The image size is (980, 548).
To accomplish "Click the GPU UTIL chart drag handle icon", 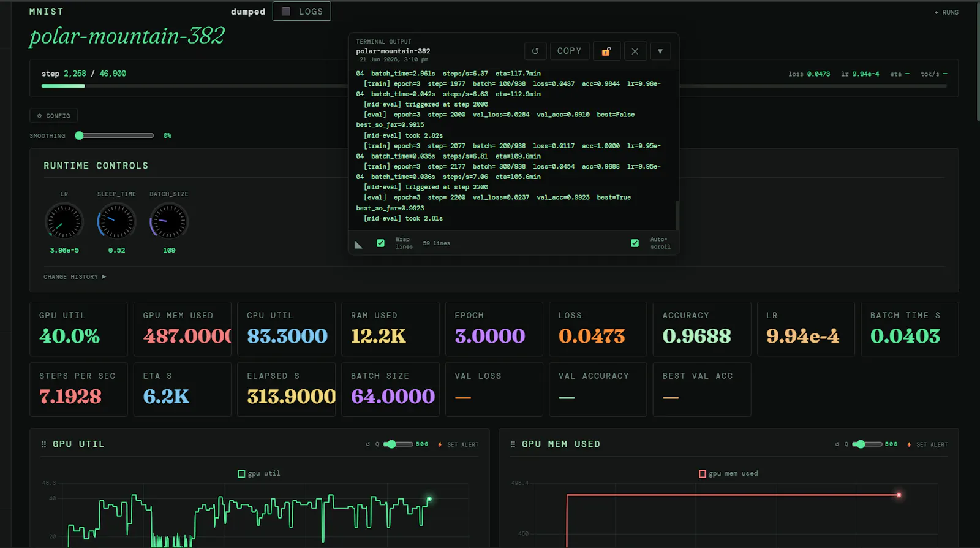I will tap(43, 444).
